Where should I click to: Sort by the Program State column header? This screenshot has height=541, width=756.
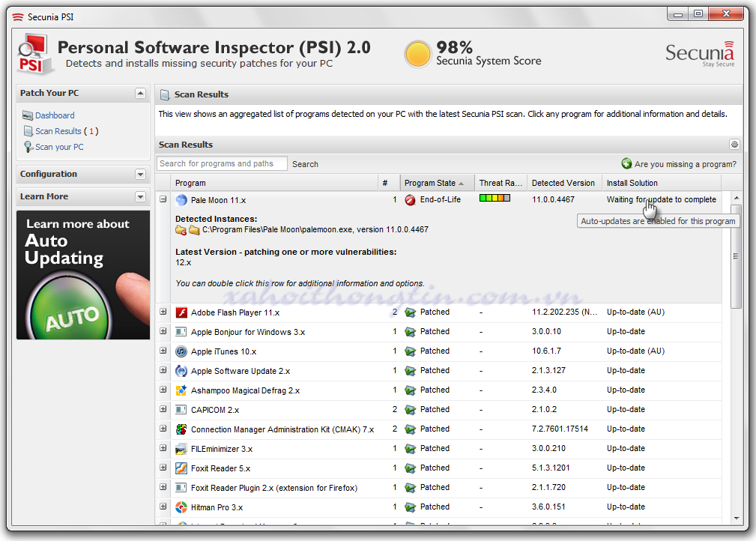click(438, 184)
